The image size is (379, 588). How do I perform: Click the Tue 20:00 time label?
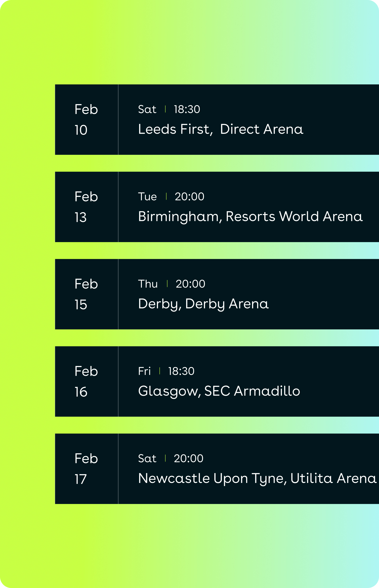[x=171, y=197]
